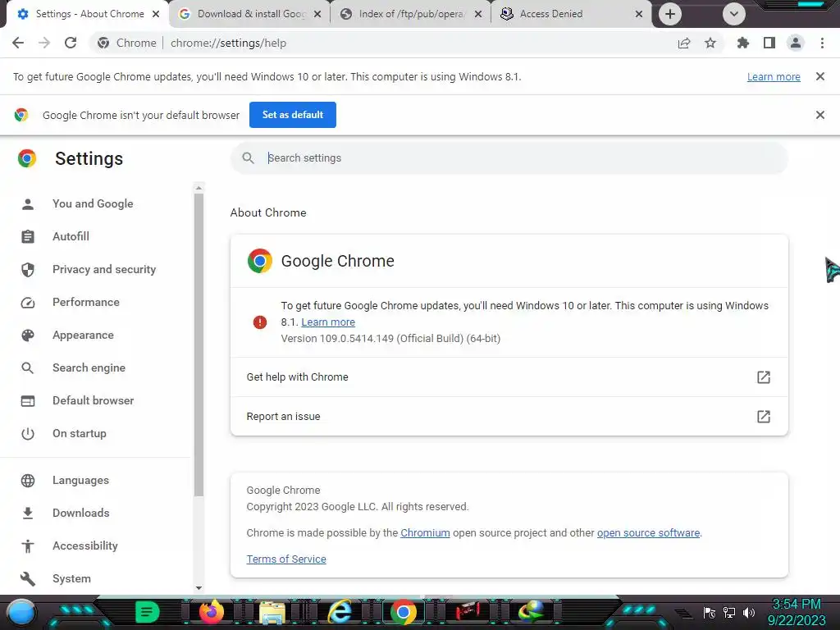Open the Extensions puzzle icon

point(743,43)
